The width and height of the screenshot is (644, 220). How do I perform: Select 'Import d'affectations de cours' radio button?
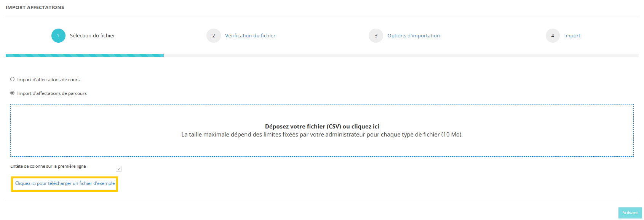pyautogui.click(x=13, y=79)
